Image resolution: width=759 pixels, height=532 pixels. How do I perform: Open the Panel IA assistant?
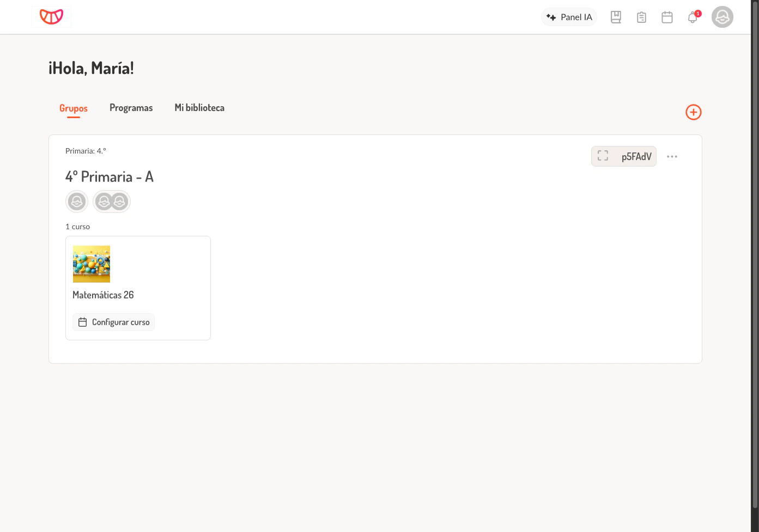pos(569,17)
